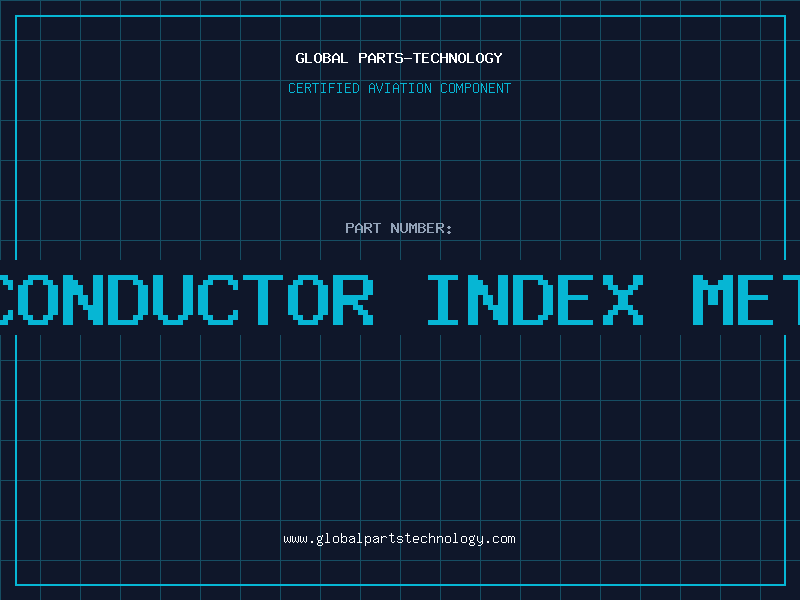The width and height of the screenshot is (800, 600).
Task: Click the cyan frame's top-left corner
Action: 16,16
